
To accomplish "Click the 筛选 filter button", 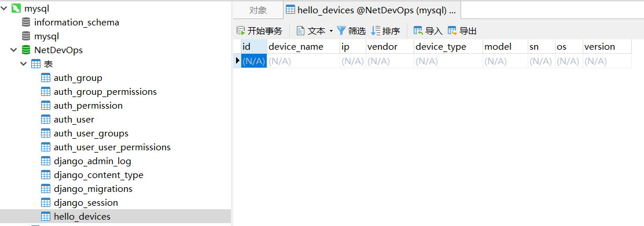I will coord(351,31).
